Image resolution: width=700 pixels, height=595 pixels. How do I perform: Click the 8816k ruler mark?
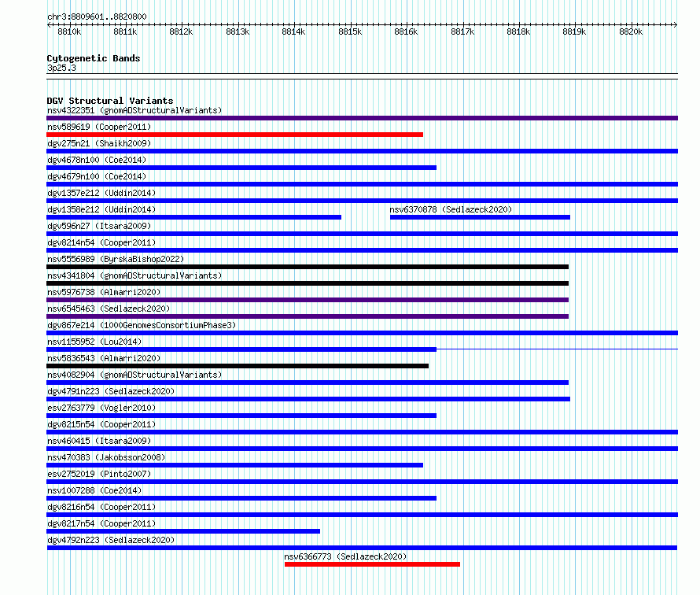407,31
